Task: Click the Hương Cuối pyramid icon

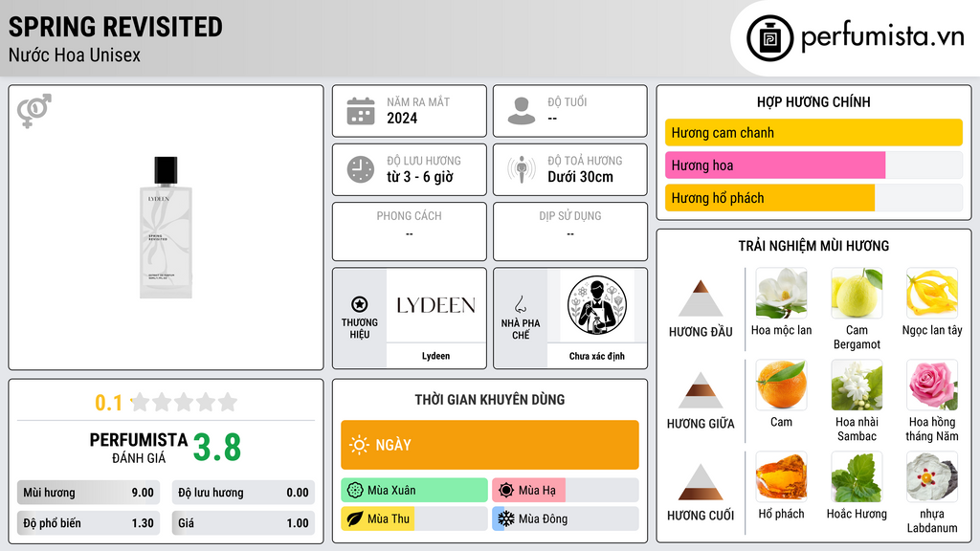Action: coord(701,482)
